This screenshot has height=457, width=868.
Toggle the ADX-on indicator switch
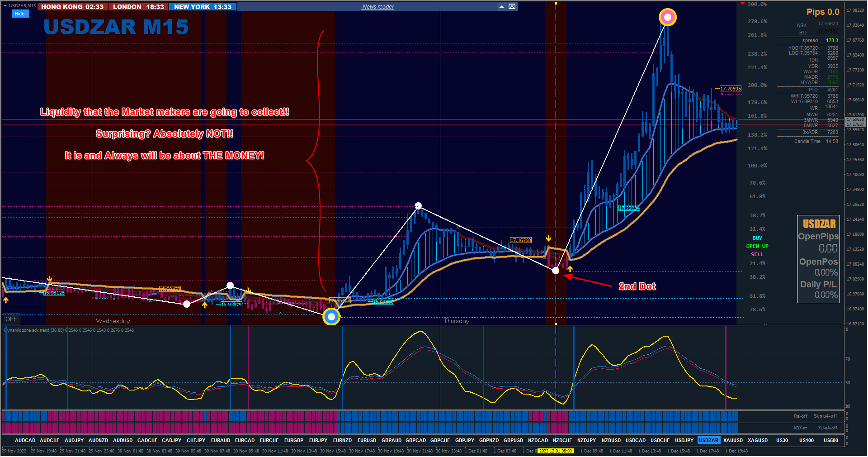click(800, 428)
